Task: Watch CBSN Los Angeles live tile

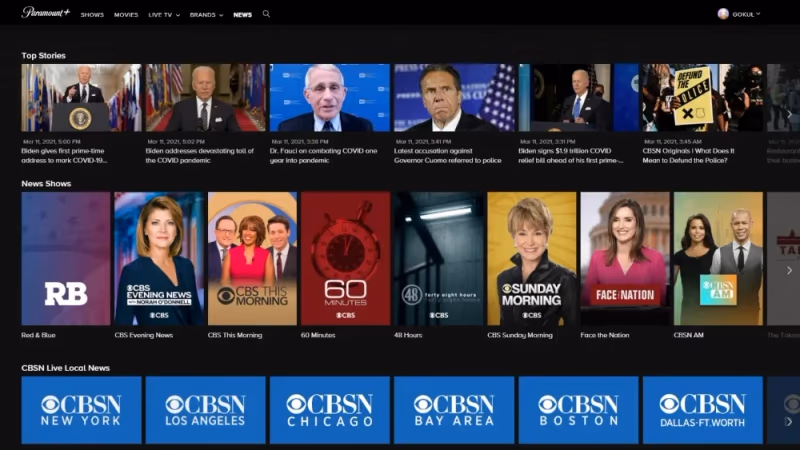Action: coord(206,410)
